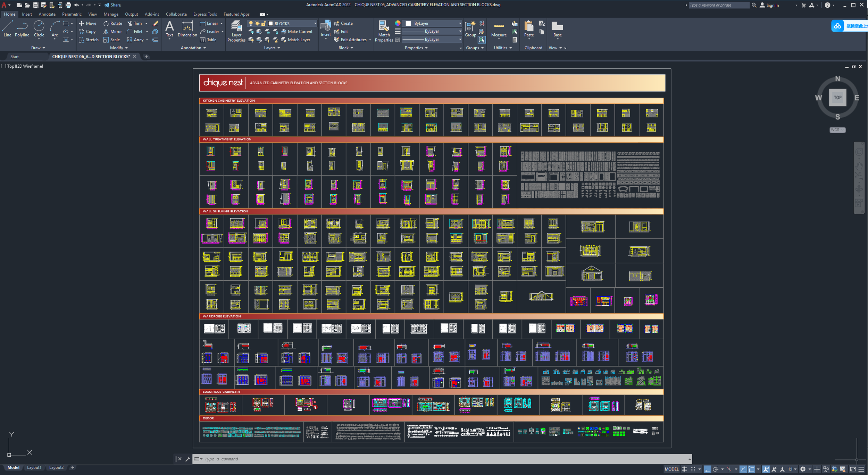Click the Insert block tool

(325, 29)
